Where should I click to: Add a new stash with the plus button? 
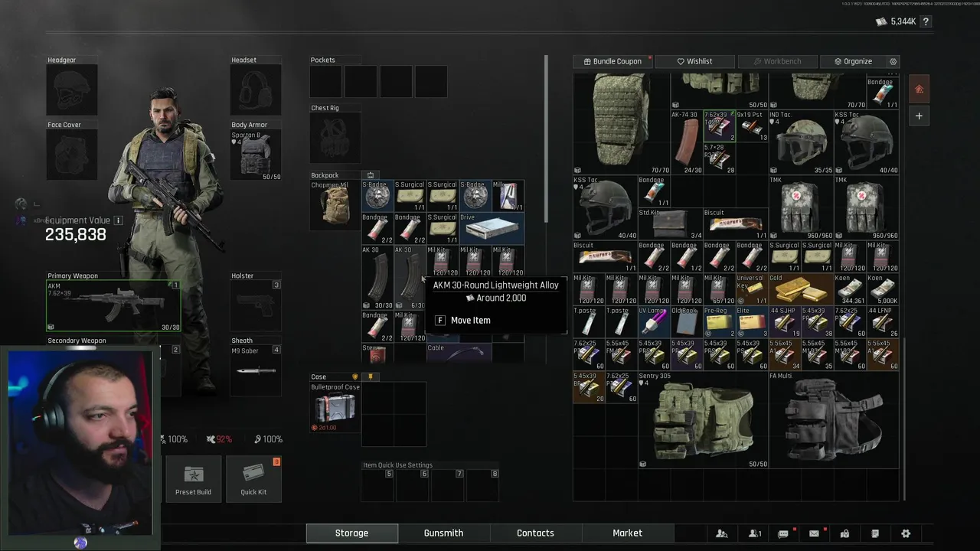click(x=919, y=116)
